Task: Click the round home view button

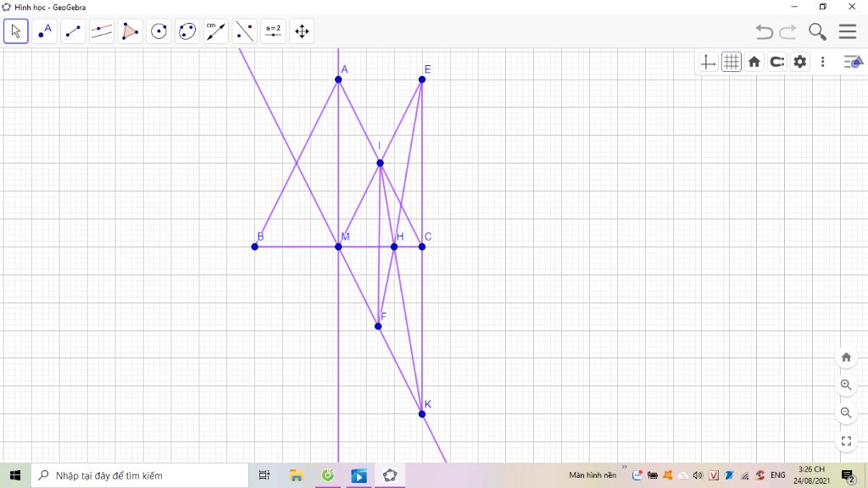Action: click(846, 358)
